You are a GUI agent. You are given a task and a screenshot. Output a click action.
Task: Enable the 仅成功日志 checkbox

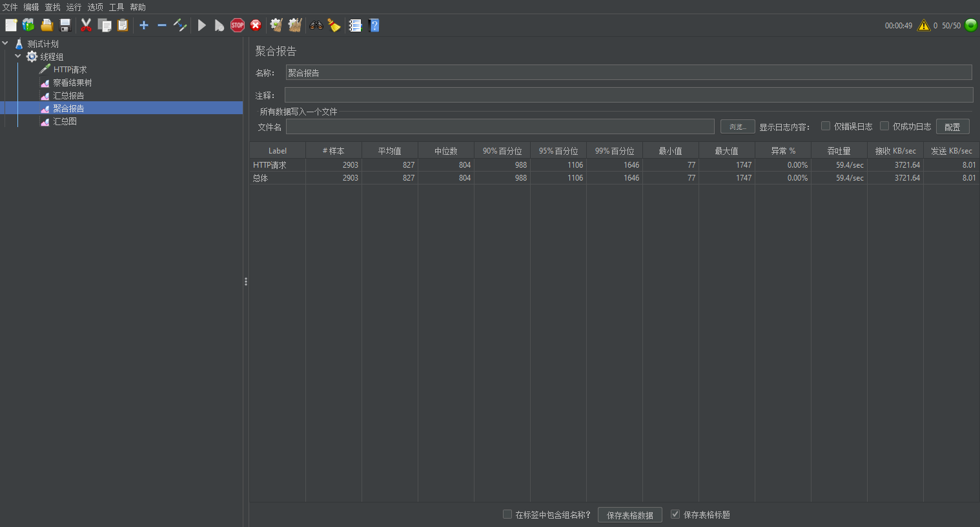[x=884, y=126]
